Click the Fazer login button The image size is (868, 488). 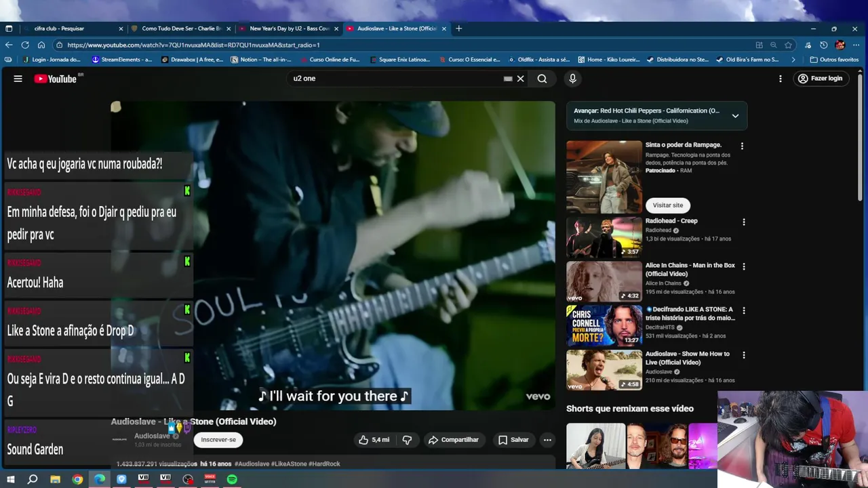pyautogui.click(x=820, y=79)
